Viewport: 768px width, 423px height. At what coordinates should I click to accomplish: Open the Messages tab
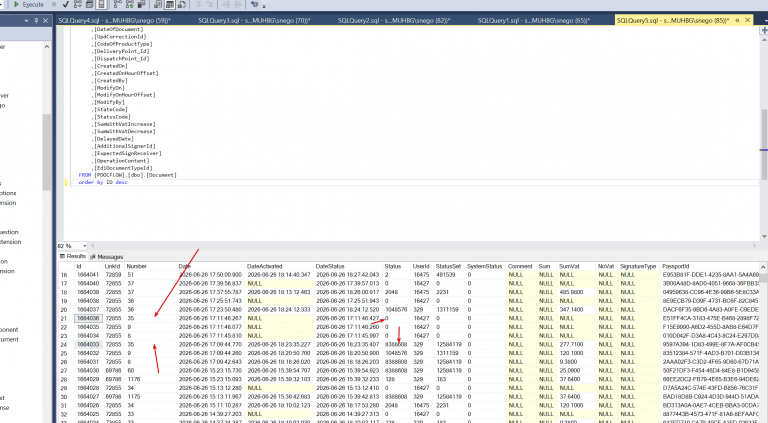[106, 257]
